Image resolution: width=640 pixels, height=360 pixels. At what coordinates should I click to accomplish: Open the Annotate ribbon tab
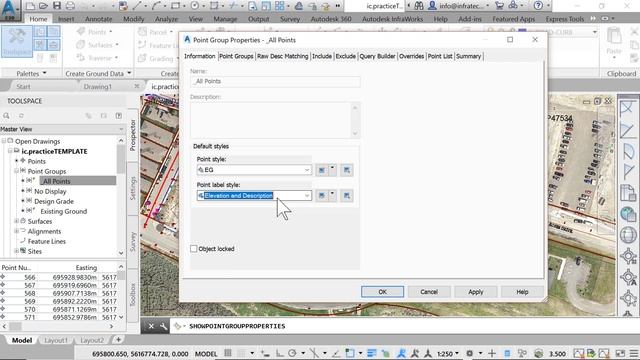pyautogui.click(x=98, y=19)
